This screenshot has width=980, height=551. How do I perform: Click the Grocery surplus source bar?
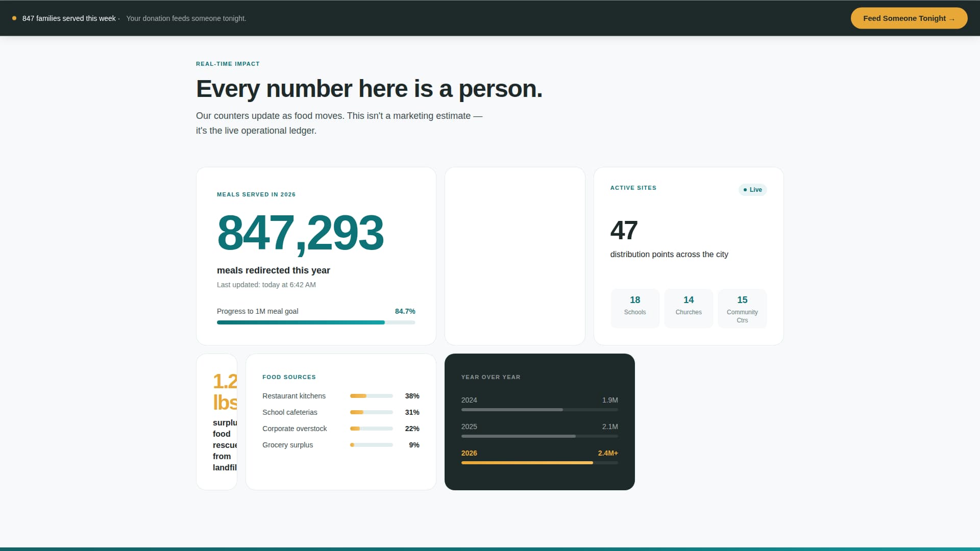371,445
